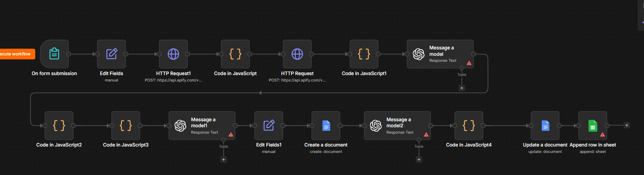This screenshot has height=175, width=644.
Task: Select the Code in JavaScript3 node
Action: click(126, 126)
